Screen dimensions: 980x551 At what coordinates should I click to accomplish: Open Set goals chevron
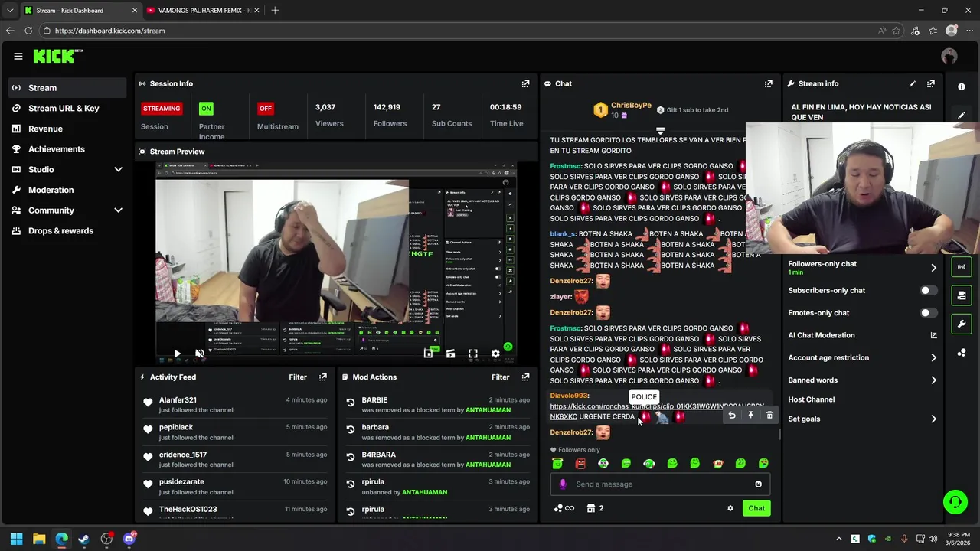coord(933,419)
